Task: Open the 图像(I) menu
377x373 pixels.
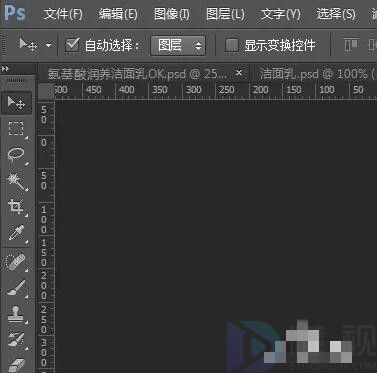Action: click(x=172, y=14)
